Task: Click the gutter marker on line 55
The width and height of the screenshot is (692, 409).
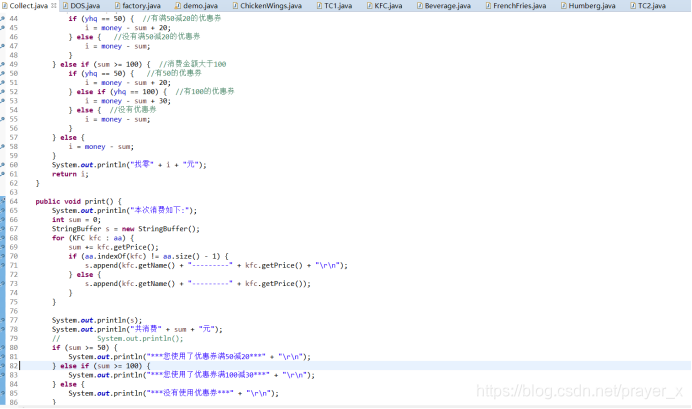Action: click(3, 119)
